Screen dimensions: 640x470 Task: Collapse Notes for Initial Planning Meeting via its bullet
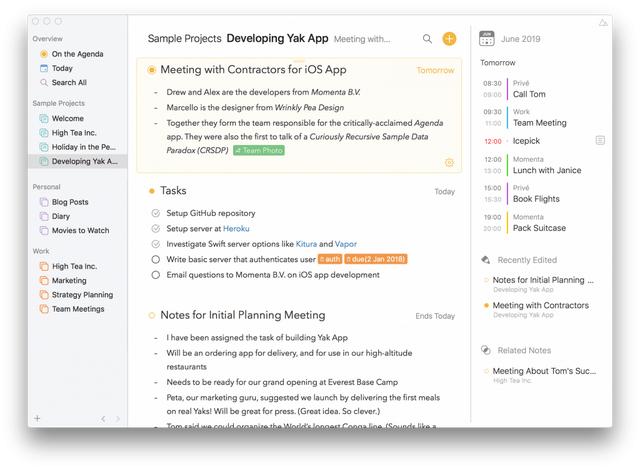pos(151,315)
